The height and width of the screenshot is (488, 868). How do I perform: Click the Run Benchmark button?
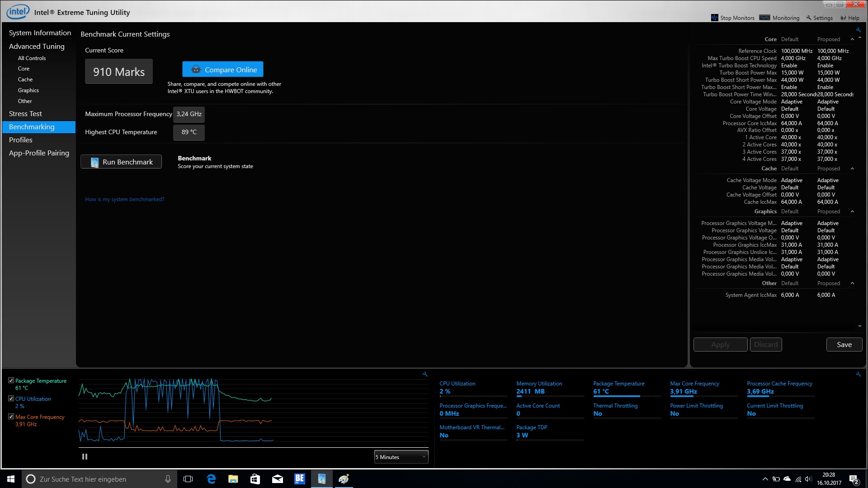coord(121,162)
